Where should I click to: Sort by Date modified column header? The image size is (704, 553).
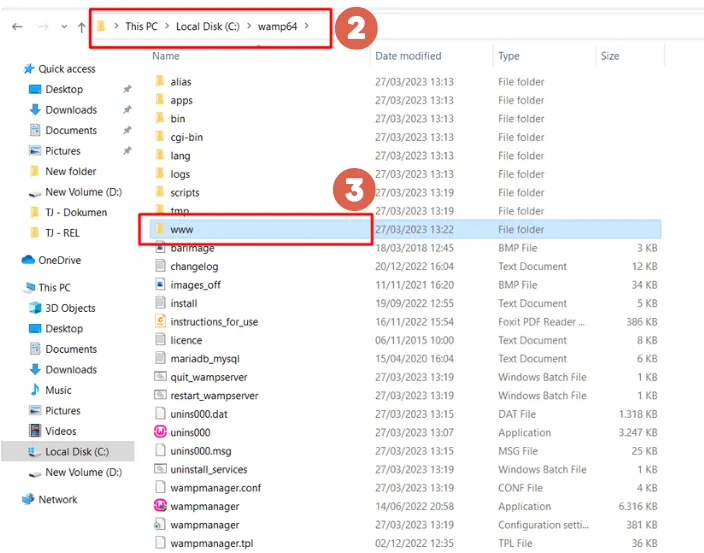(x=408, y=56)
